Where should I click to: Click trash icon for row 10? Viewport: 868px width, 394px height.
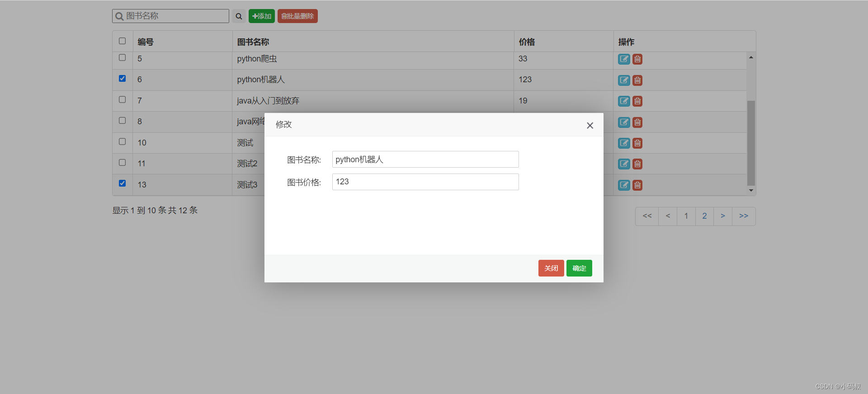coord(637,143)
